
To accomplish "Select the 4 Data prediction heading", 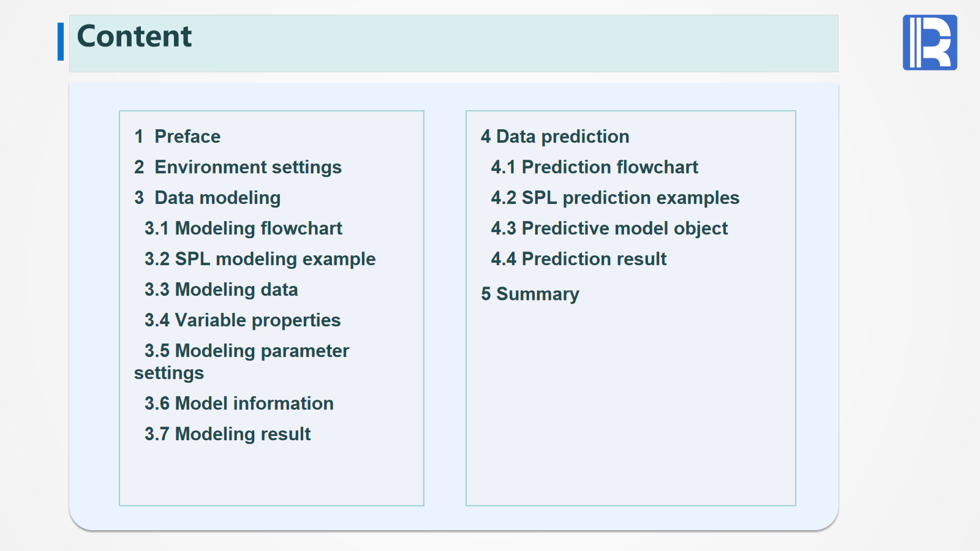I will 555,137.
